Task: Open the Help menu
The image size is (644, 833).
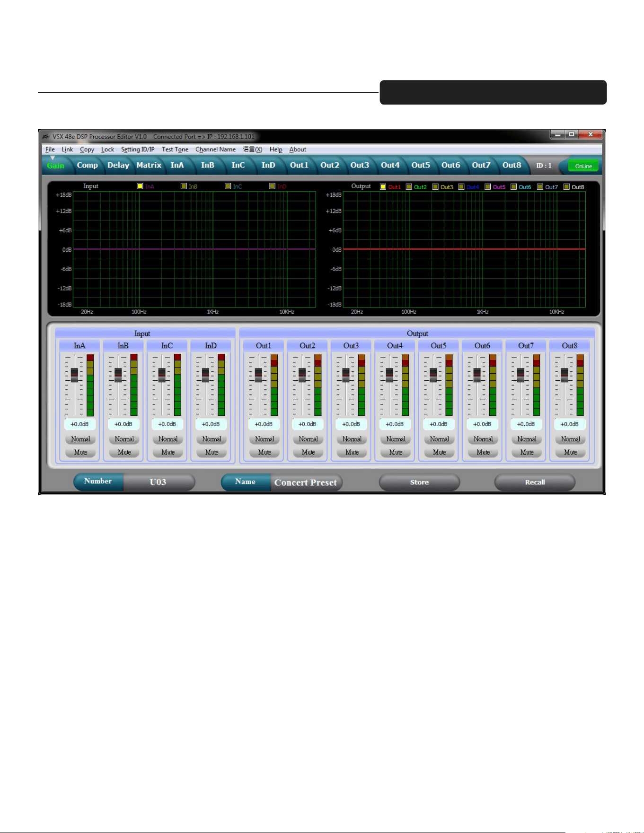Action: click(276, 149)
